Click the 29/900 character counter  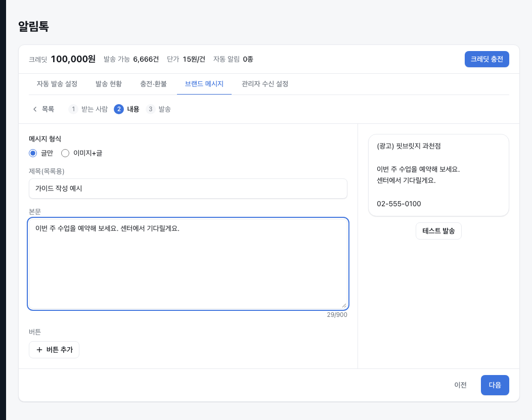coord(337,314)
